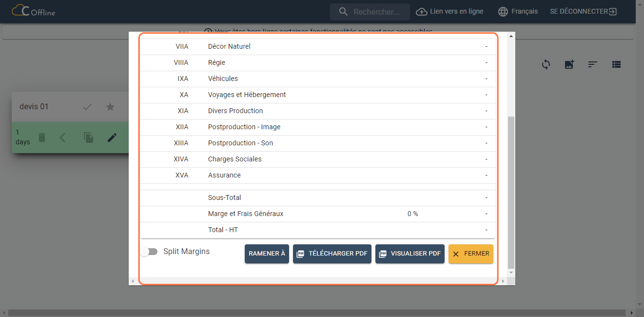The height and width of the screenshot is (317, 644).
Task: Click the logout arrow icon
Action: click(613, 11)
